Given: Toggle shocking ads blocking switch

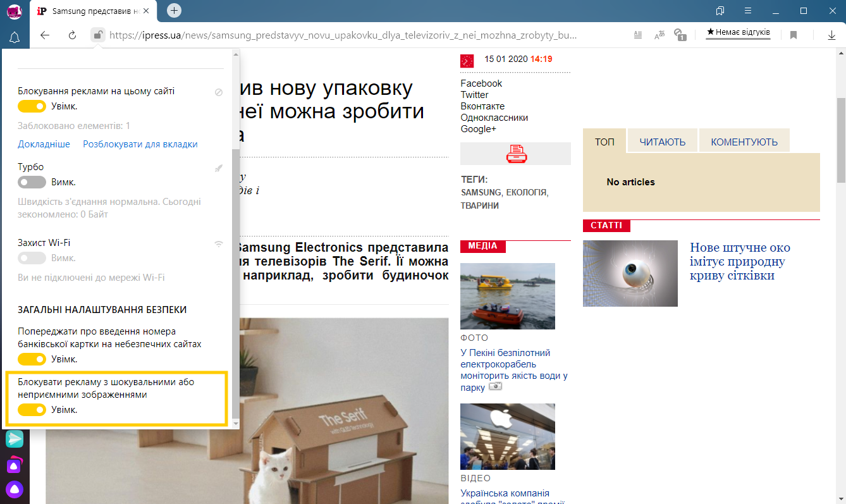Looking at the screenshot, I should [x=32, y=410].
